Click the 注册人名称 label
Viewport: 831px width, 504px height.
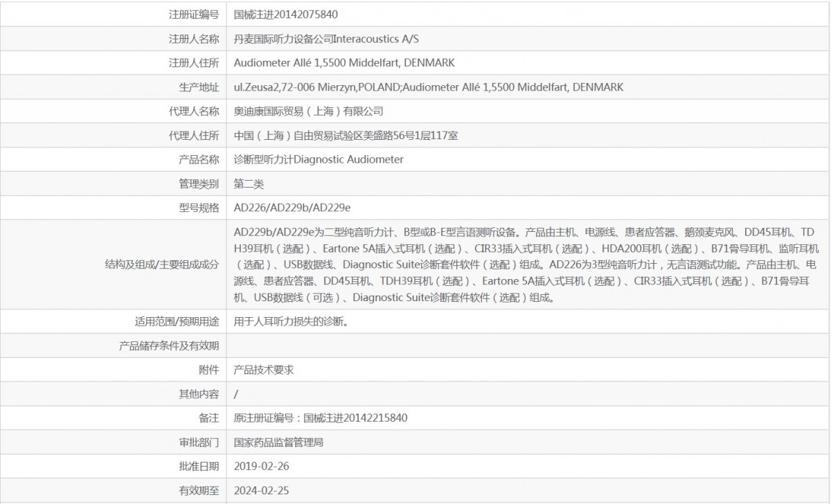194,38
